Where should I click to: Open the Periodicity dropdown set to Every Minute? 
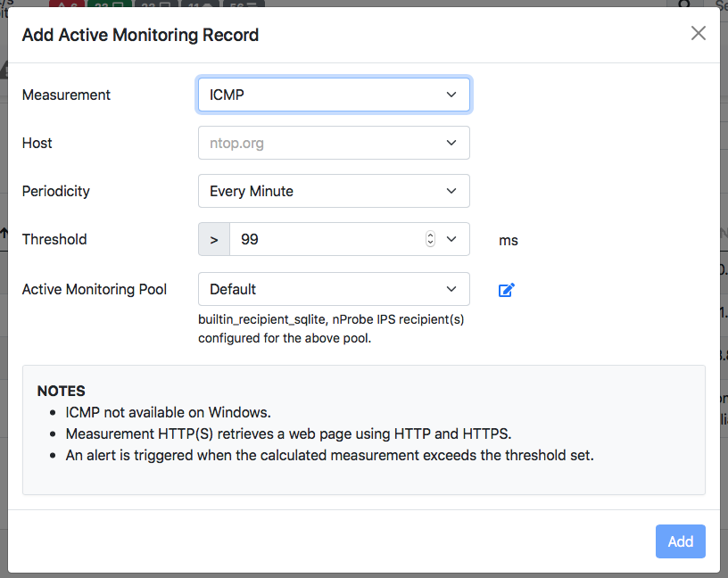click(x=334, y=191)
